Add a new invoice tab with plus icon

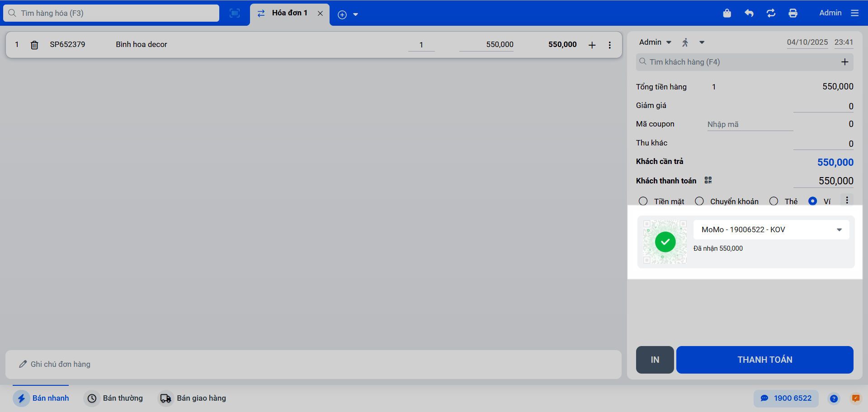coord(342,14)
